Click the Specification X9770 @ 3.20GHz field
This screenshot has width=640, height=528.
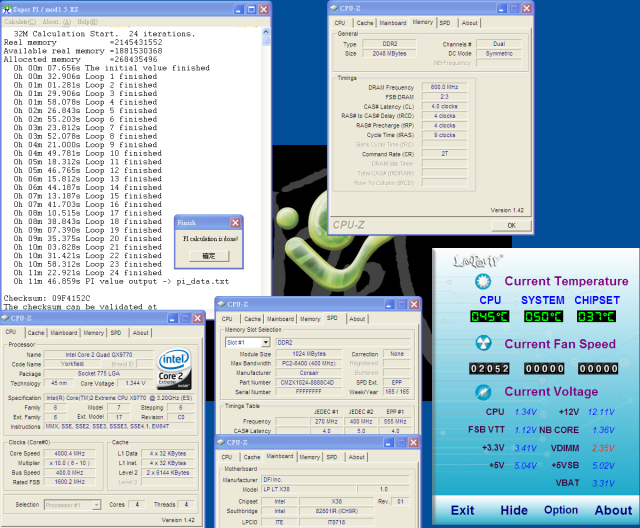point(119,398)
